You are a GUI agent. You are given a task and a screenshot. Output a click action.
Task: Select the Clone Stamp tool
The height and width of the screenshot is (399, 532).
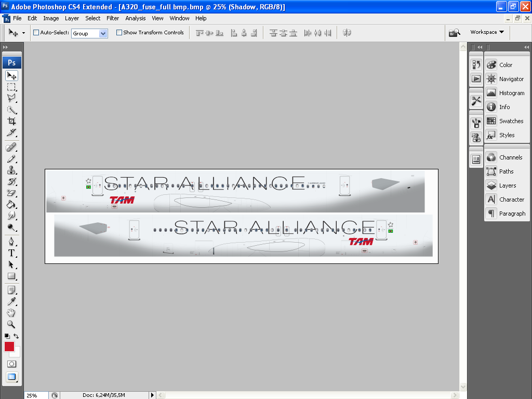coord(11,170)
